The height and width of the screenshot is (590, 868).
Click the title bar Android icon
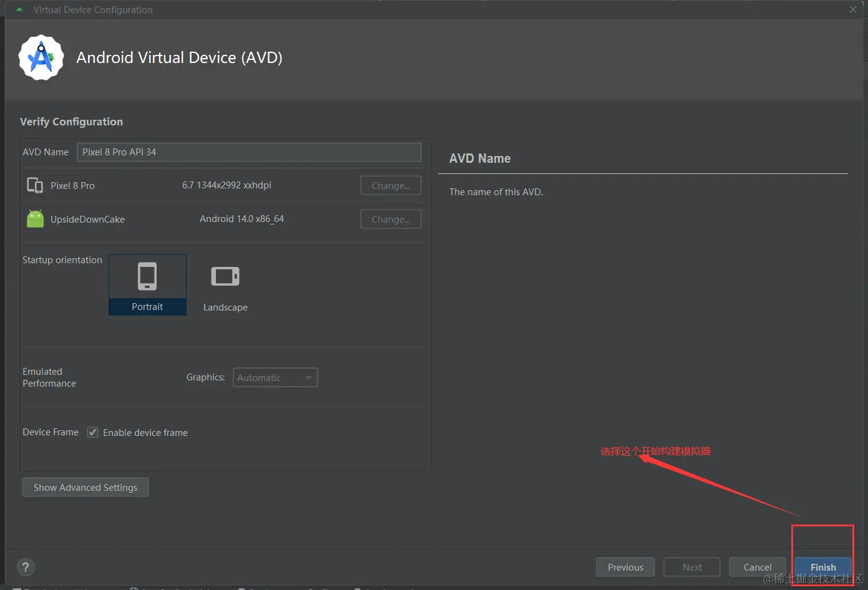19,9
